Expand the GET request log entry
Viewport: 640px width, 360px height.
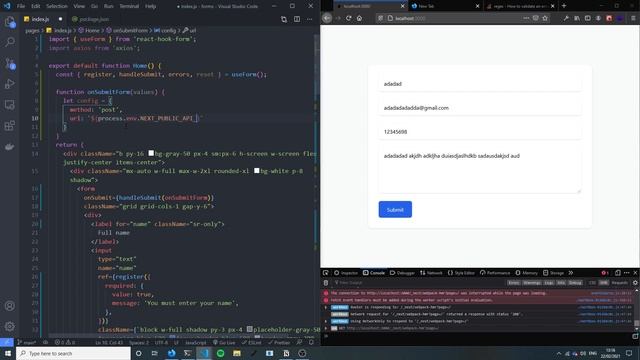click(x=326, y=328)
